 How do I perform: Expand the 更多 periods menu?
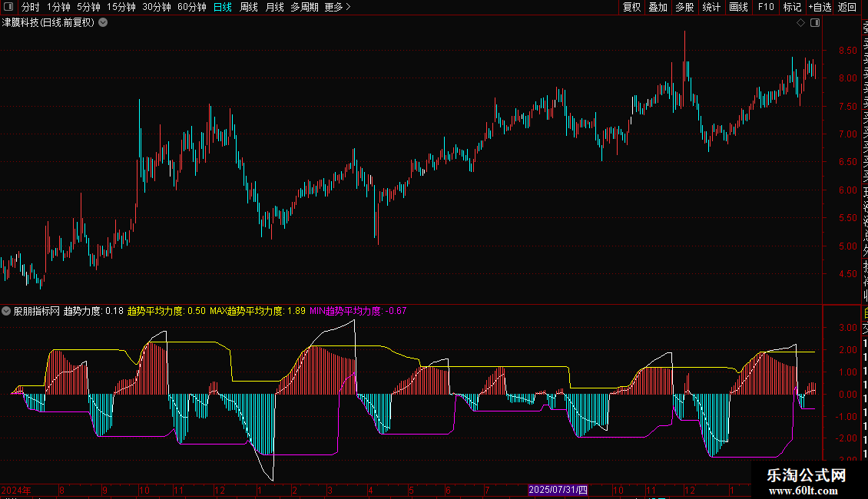pos(337,7)
